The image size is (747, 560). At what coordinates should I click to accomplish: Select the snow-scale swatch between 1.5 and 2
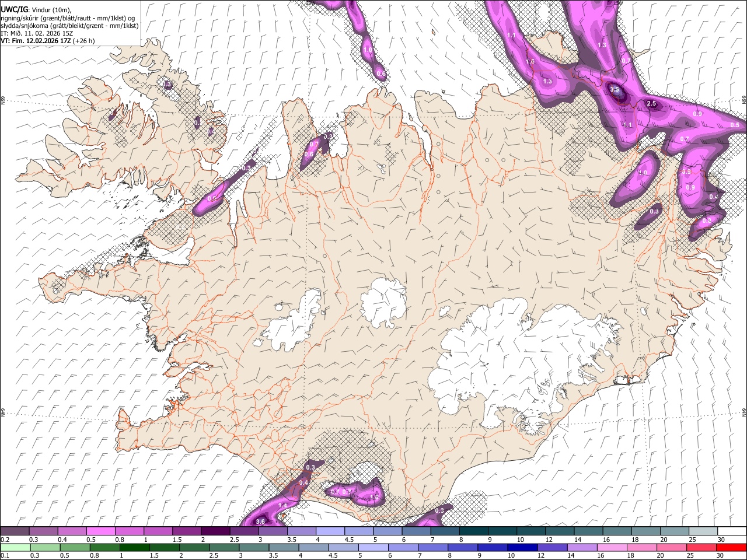(187, 531)
